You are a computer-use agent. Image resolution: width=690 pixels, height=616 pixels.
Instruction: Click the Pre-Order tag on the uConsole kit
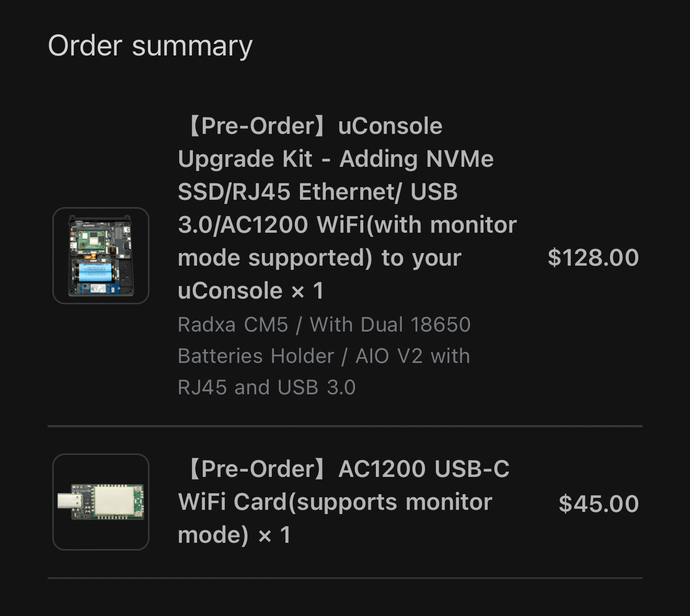[256, 126]
